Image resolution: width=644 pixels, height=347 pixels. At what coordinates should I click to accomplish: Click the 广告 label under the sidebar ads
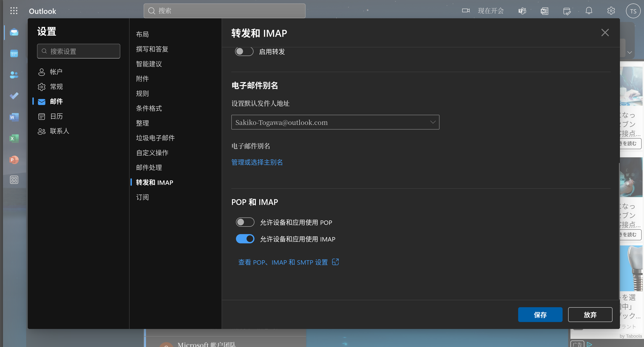[x=577, y=344]
